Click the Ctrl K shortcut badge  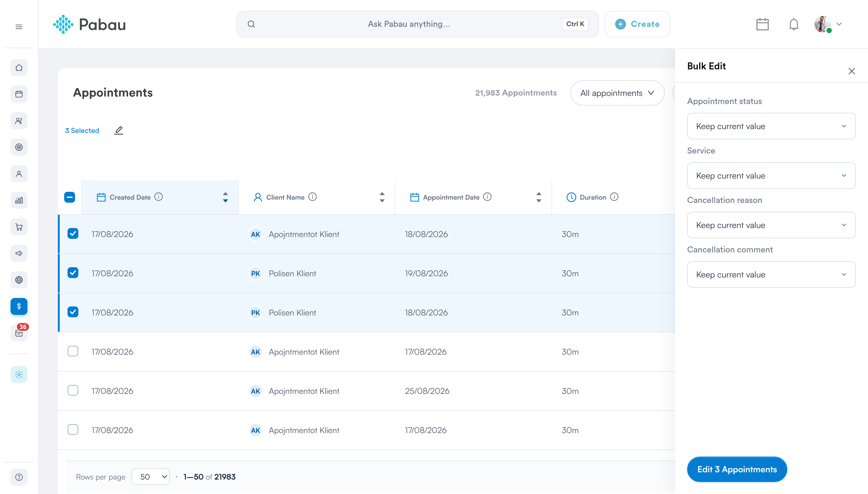tap(575, 24)
